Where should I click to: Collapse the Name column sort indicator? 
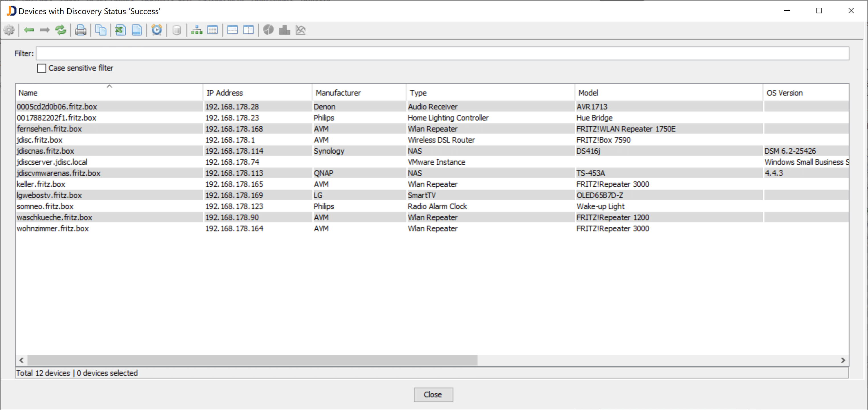click(x=109, y=86)
